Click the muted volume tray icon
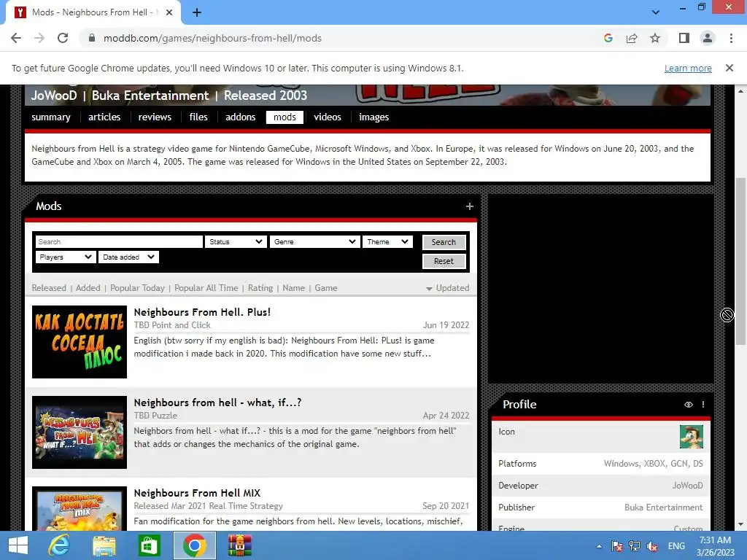747x560 pixels. [652, 546]
